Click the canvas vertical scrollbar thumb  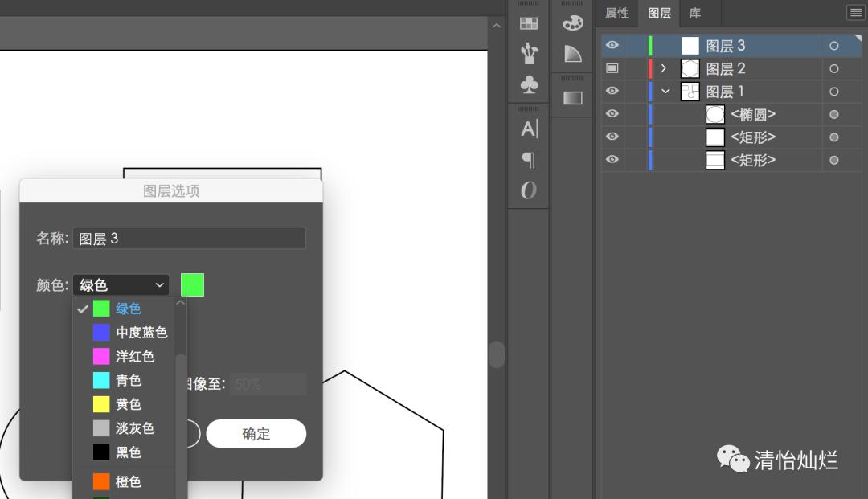tap(497, 354)
